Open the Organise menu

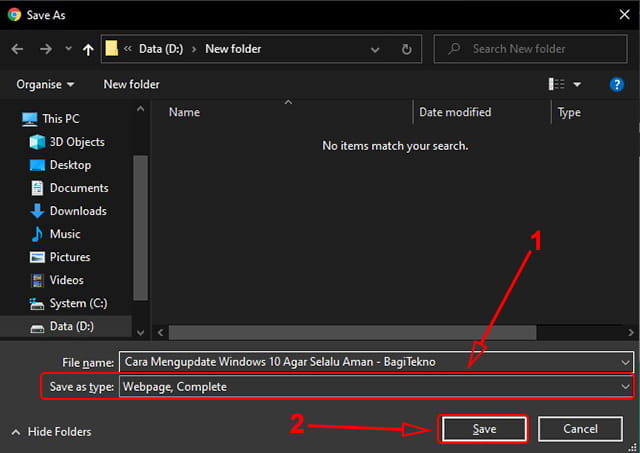click(x=45, y=84)
